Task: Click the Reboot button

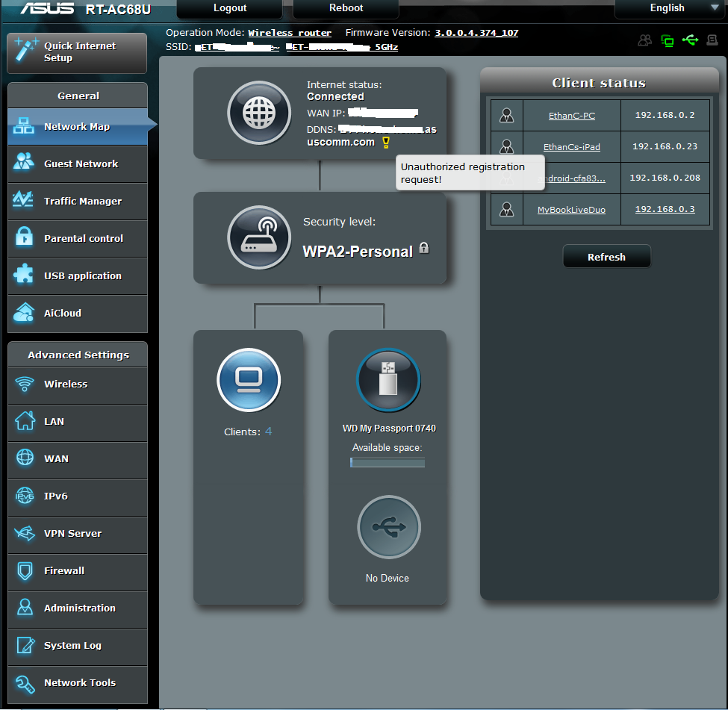Action: (346, 8)
